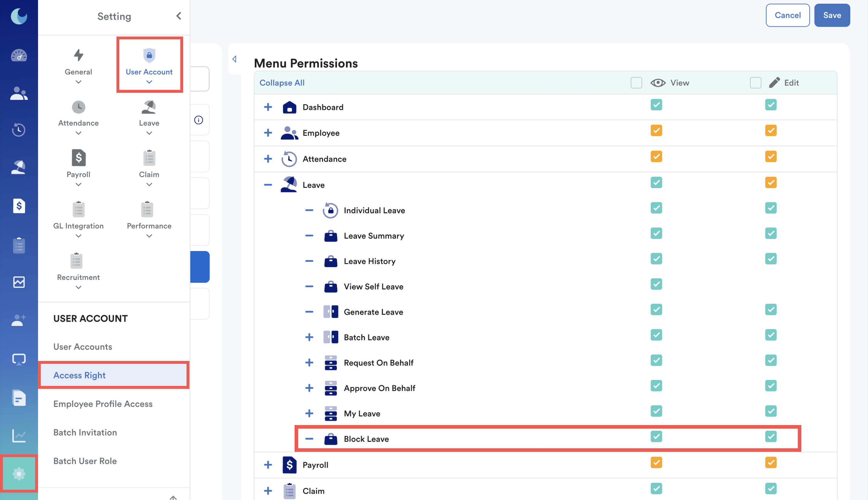Click the Save button
Image resolution: width=868 pixels, height=500 pixels.
point(832,15)
